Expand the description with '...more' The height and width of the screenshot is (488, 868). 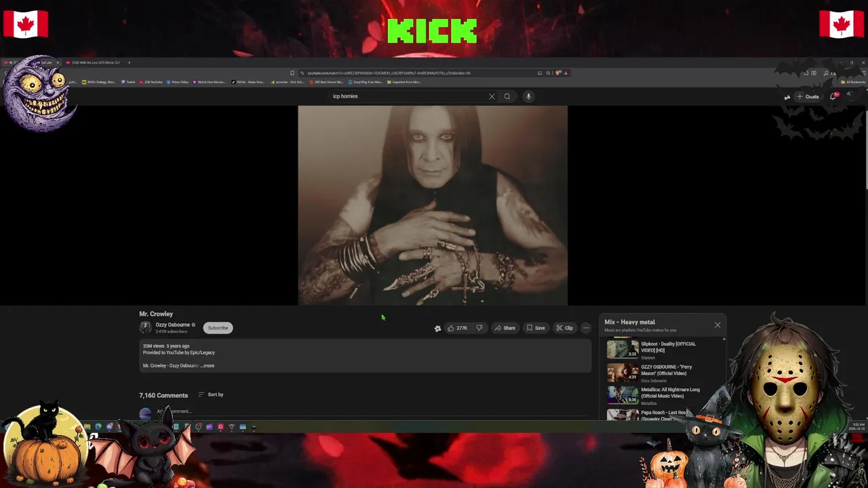point(208,366)
